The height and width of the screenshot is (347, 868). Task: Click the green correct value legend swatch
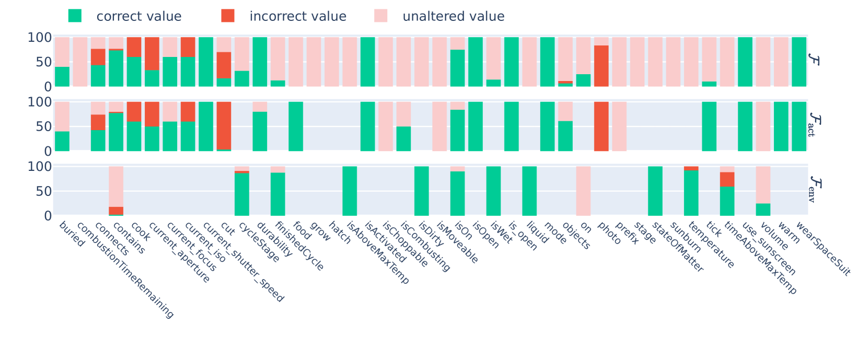(75, 16)
